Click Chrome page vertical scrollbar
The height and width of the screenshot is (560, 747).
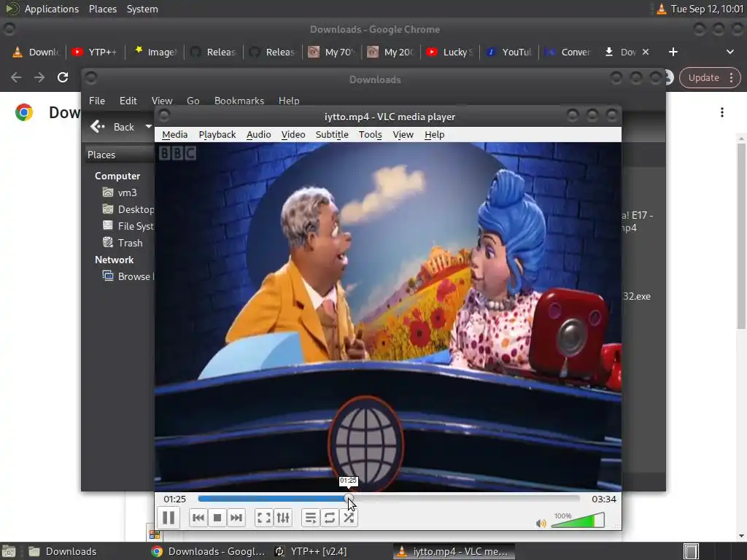click(x=741, y=236)
